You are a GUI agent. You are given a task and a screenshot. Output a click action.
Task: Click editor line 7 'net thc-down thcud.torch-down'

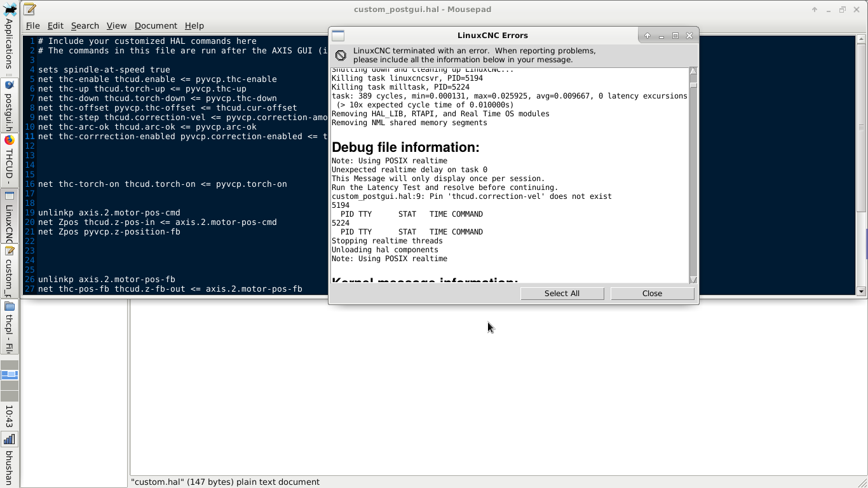coord(158,98)
